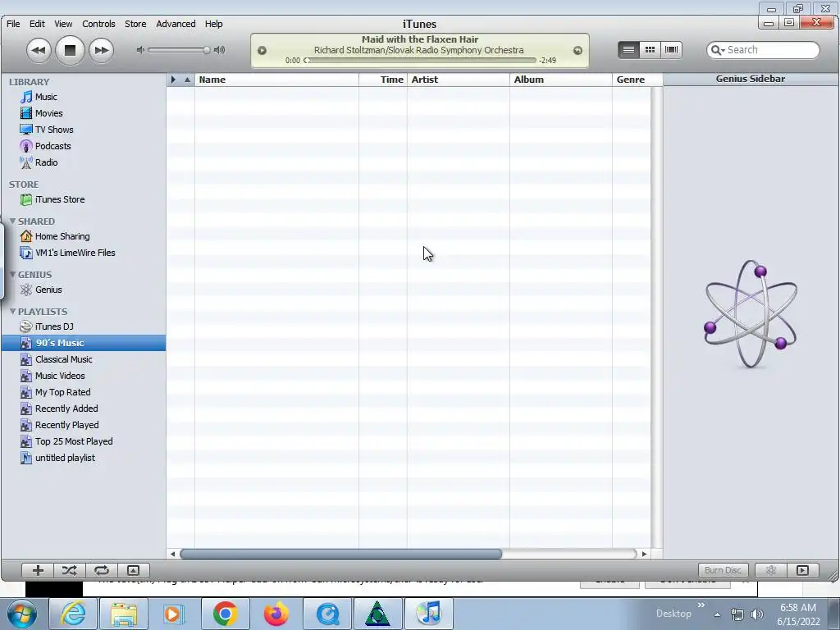Viewport: 840px width, 630px height.
Task: Select TV Shows in the Library
Action: tap(54, 130)
